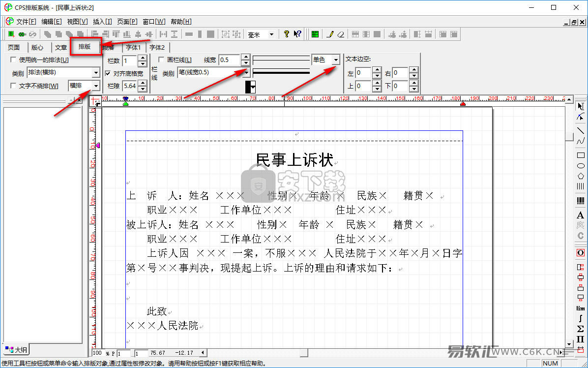Click the 民事上诉状 document title text
The image size is (588, 368).
pos(295,160)
